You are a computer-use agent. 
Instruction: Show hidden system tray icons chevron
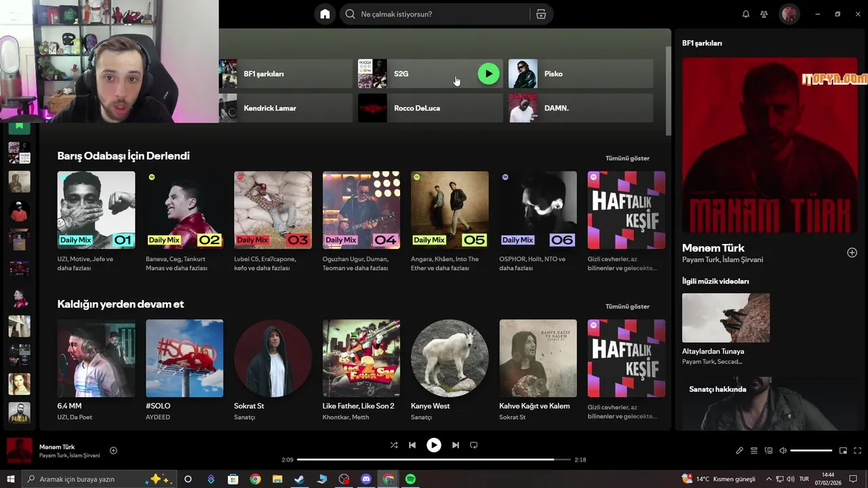(768, 479)
